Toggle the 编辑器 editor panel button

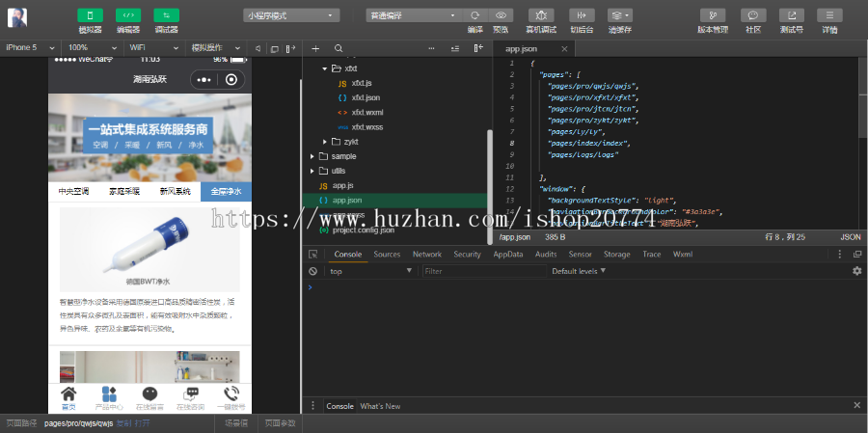pos(128,15)
